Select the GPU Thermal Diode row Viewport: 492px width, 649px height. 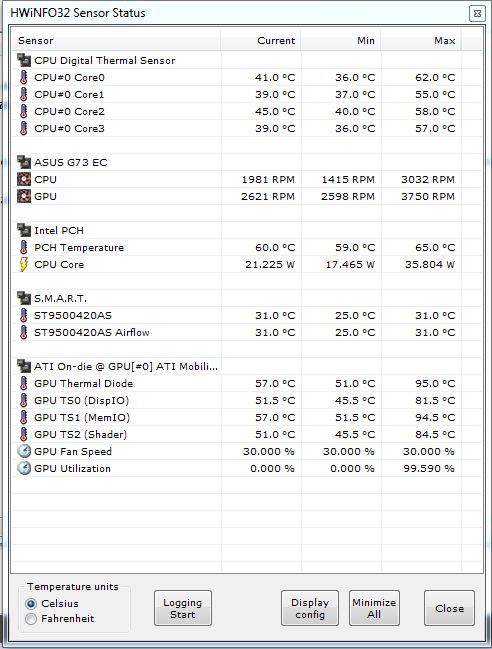[247, 384]
